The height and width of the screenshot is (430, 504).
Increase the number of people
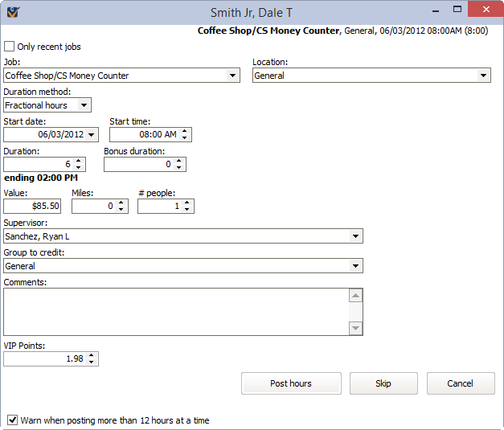click(x=186, y=203)
